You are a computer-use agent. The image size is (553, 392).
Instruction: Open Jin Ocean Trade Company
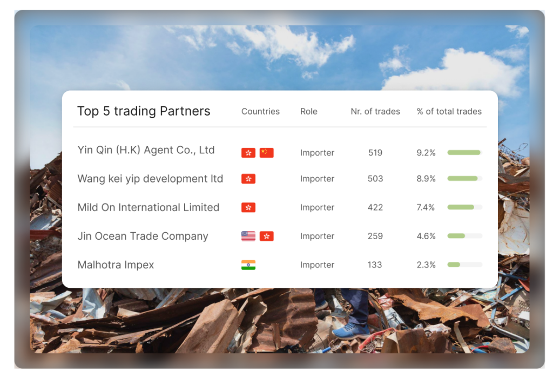pos(143,236)
